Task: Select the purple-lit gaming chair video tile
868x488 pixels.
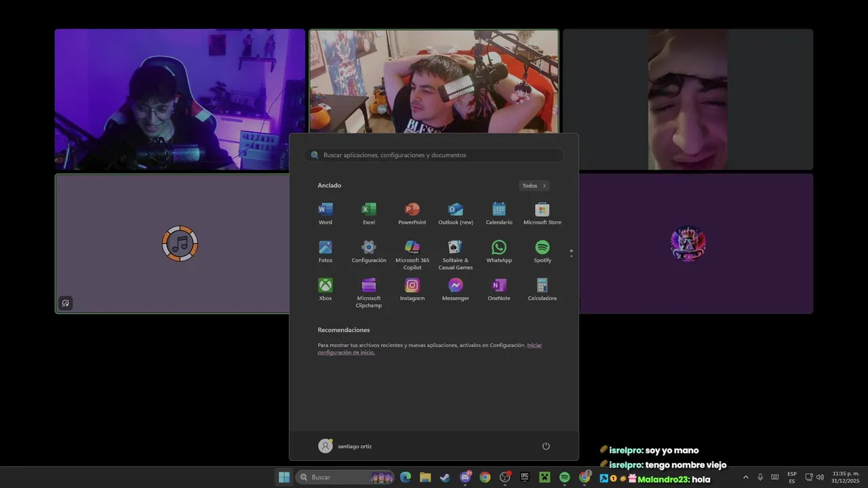Action: click(180, 99)
